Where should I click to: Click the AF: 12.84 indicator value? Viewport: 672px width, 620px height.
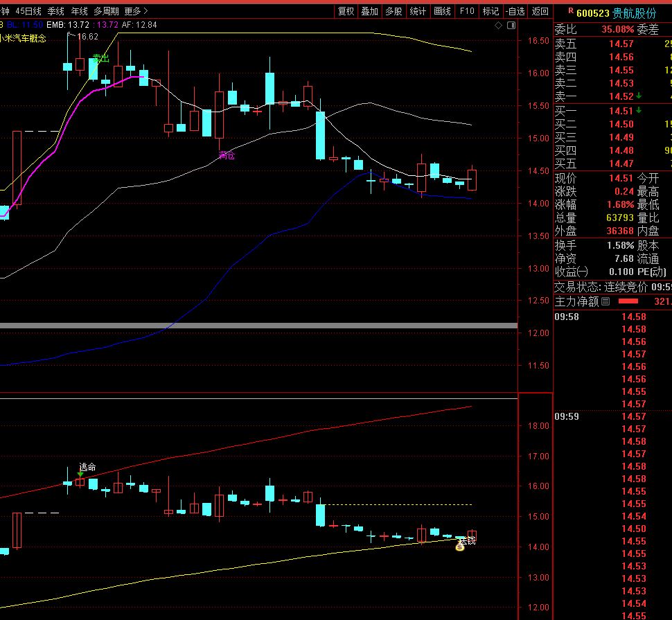139,25
